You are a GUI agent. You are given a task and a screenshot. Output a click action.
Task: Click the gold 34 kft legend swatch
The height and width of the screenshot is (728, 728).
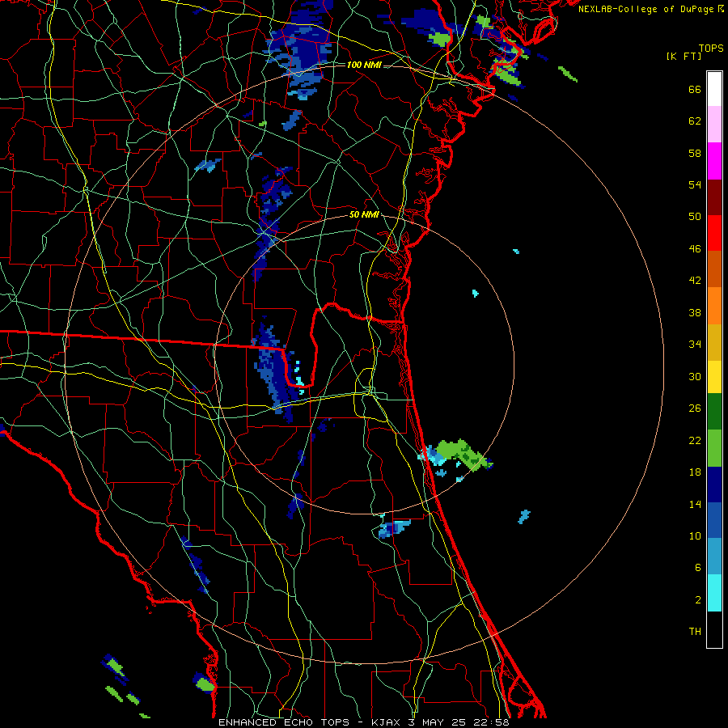pyautogui.click(x=714, y=342)
